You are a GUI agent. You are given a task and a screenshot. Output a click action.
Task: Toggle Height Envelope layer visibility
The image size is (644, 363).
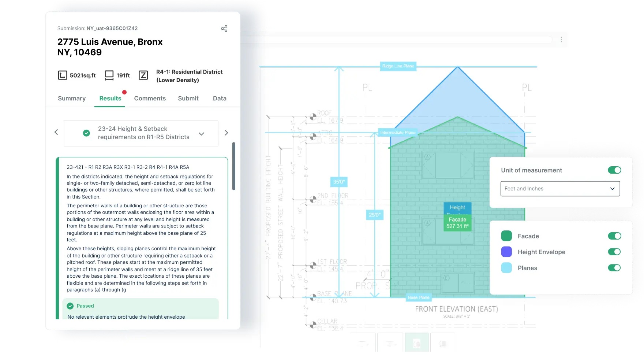pos(614,252)
